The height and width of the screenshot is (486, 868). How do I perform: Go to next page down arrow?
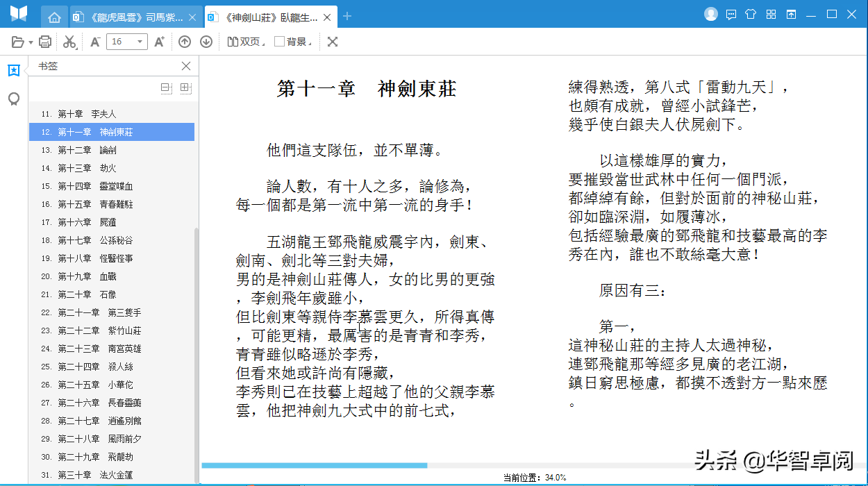coord(206,42)
